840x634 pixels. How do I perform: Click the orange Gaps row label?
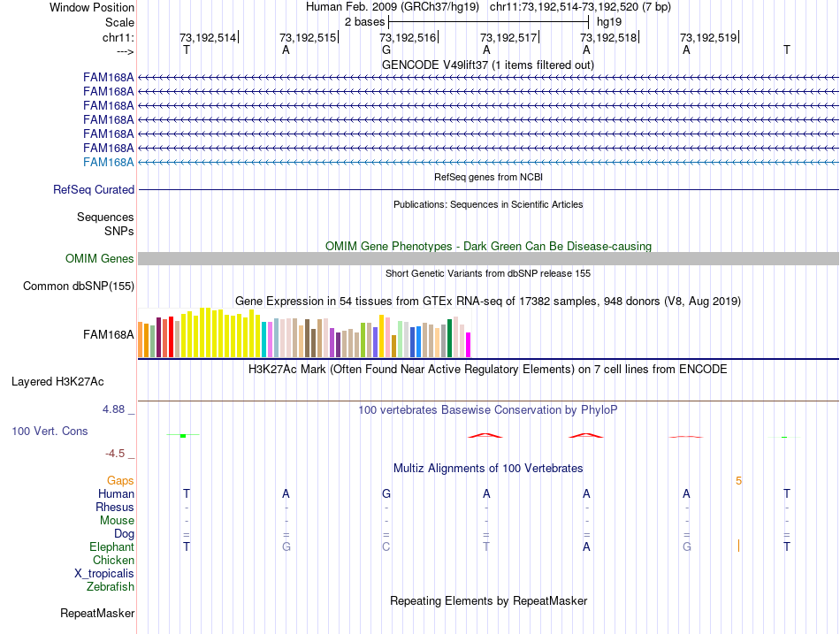point(120,481)
